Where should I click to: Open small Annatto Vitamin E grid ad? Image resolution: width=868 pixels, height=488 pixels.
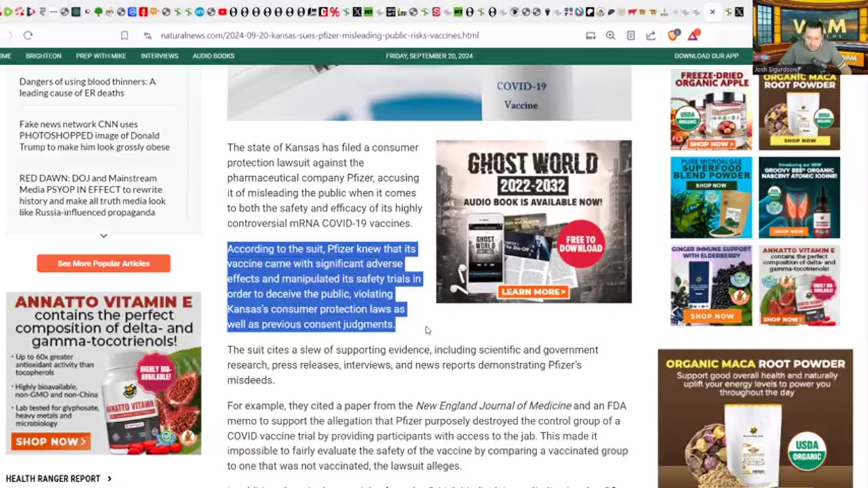pyautogui.click(x=799, y=285)
